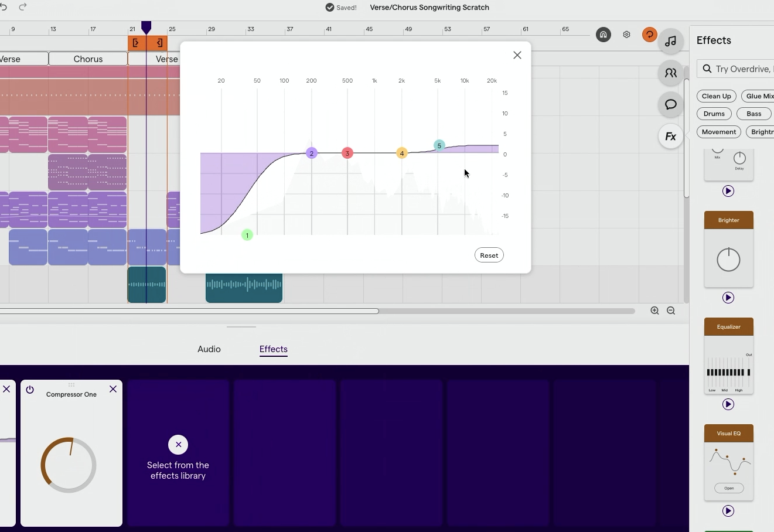The height and width of the screenshot is (532, 774).
Task: Click the panel resize handle above tabs
Action: click(x=241, y=327)
